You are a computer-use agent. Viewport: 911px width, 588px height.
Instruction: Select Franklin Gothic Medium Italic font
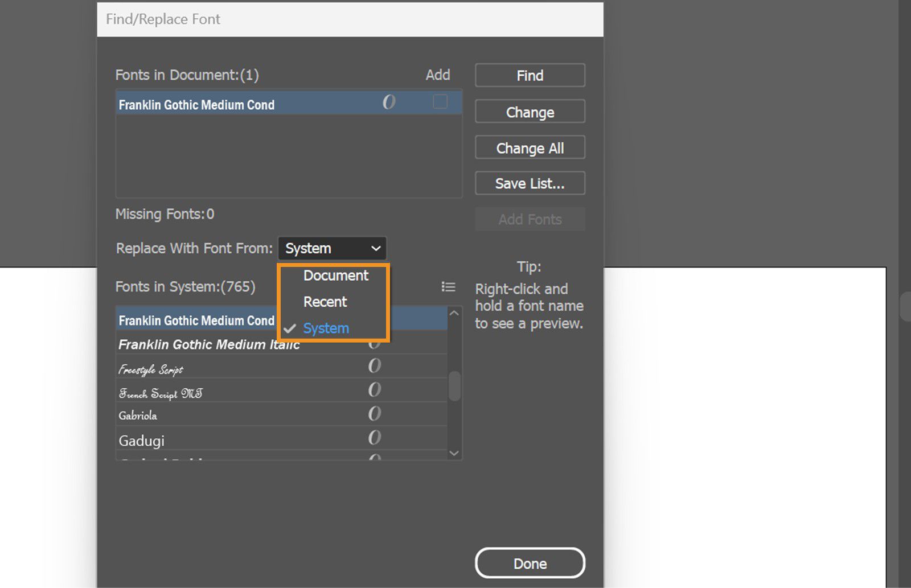(x=208, y=345)
